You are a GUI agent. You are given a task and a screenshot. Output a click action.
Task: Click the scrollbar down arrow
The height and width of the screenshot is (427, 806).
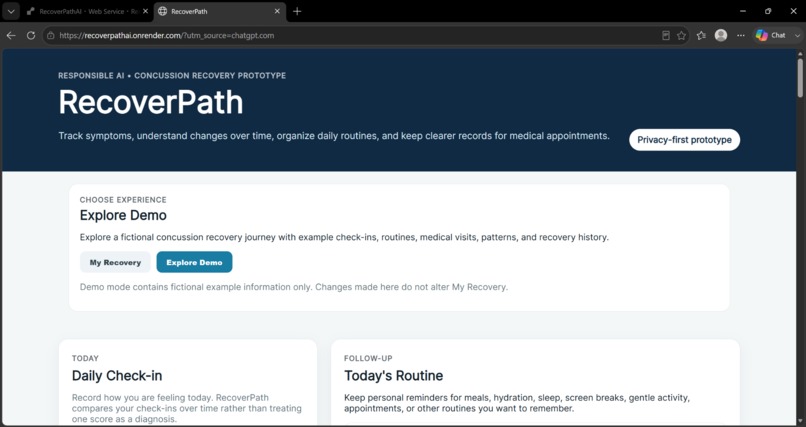800,421
